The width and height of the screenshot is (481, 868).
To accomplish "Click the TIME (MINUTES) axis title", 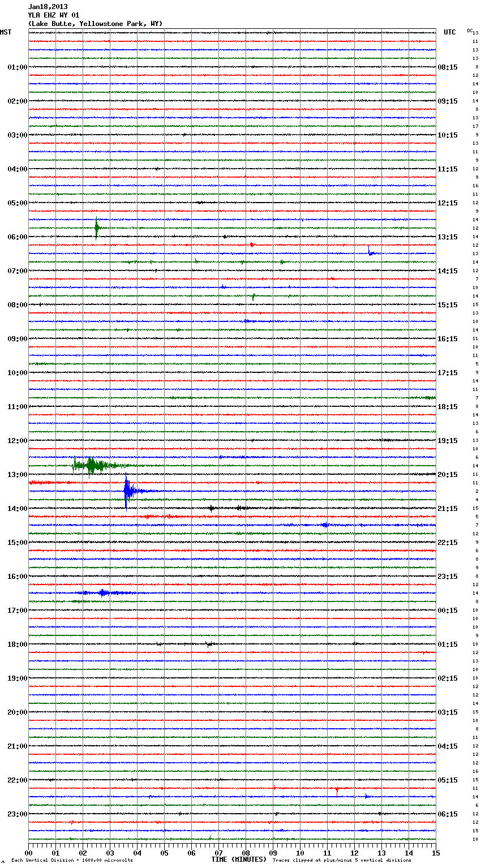I will point(239,860).
